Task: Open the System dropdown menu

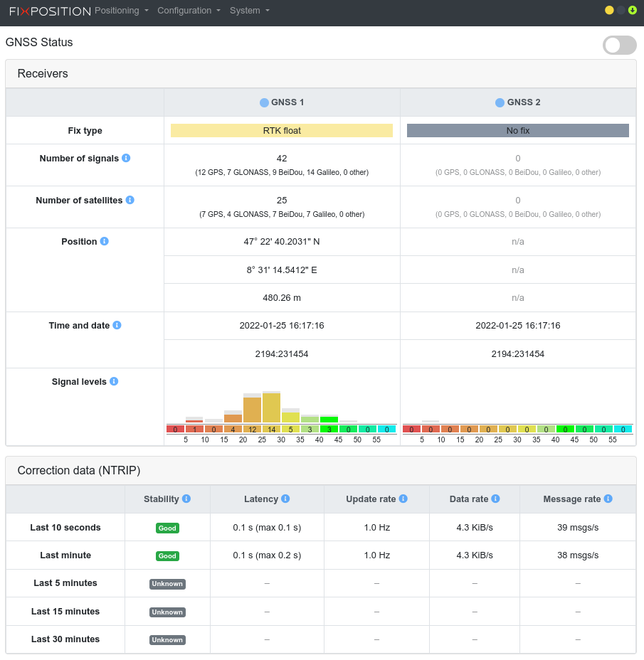Action: tap(249, 11)
